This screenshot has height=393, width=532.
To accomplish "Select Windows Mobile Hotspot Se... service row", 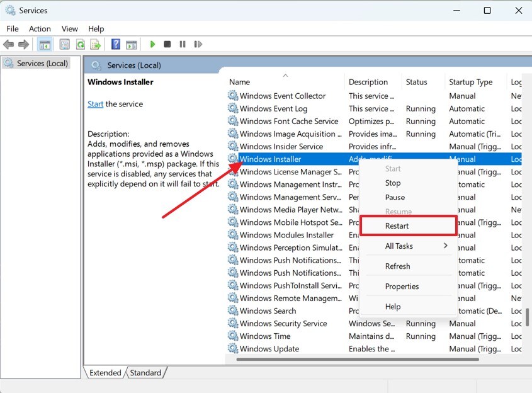I will (x=290, y=222).
